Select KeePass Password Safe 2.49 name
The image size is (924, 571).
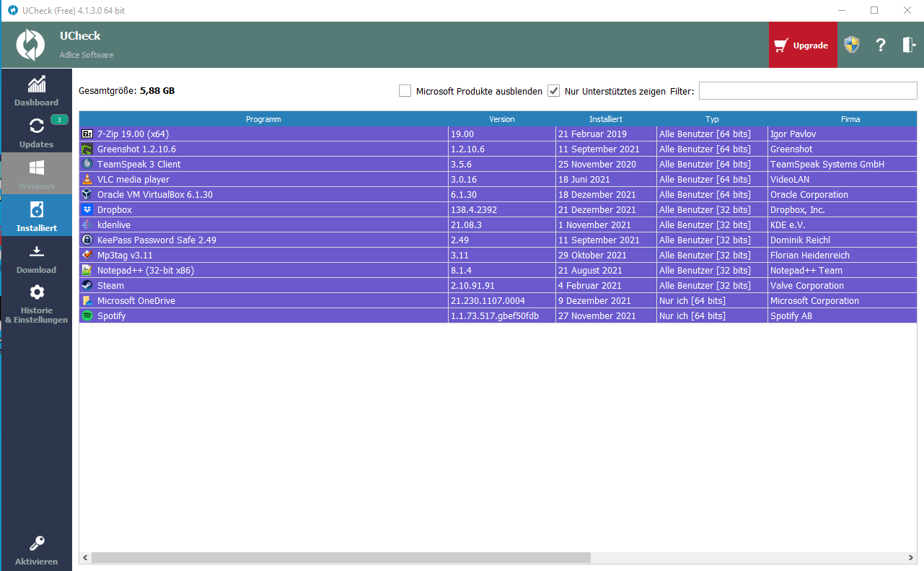click(x=157, y=240)
